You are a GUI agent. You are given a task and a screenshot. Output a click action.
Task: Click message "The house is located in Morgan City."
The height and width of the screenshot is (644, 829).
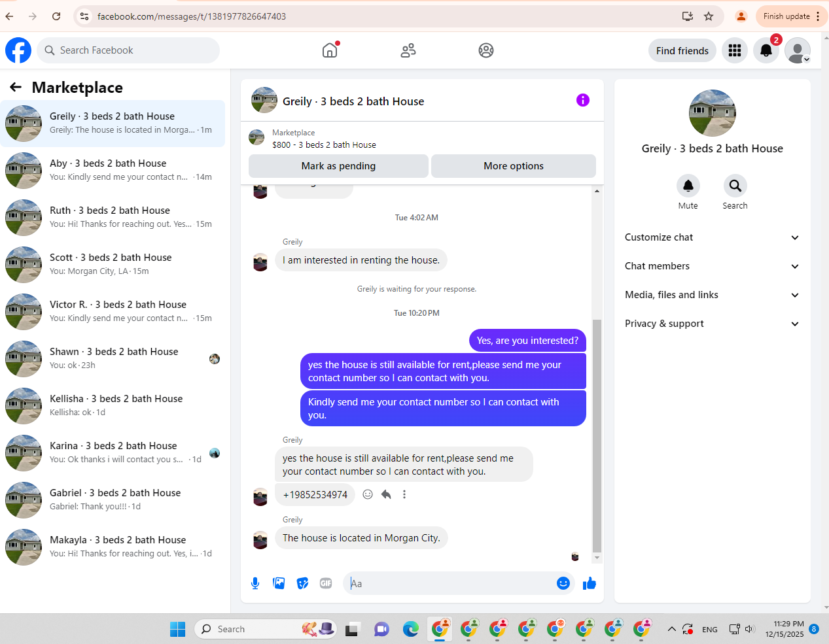point(361,537)
